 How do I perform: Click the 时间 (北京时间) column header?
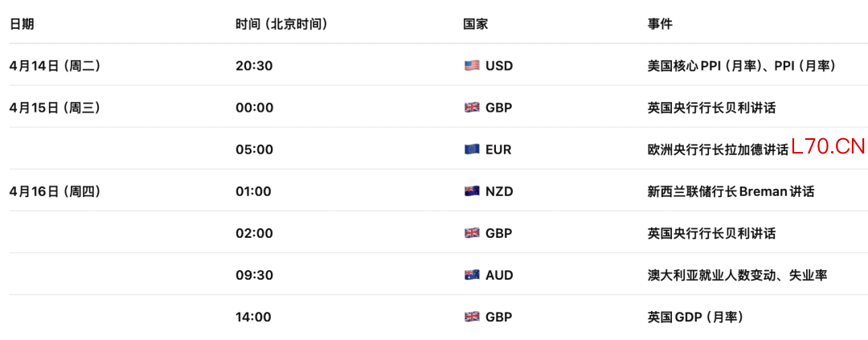click(x=281, y=24)
